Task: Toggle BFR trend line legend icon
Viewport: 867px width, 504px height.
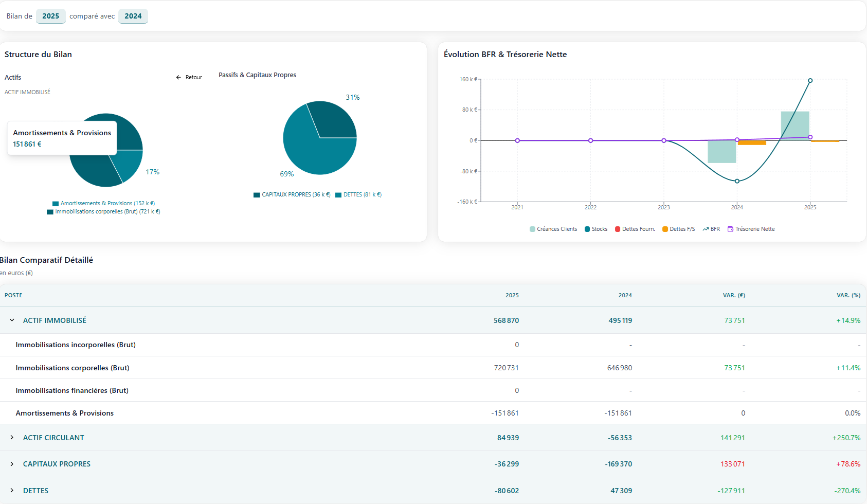Action: click(706, 229)
